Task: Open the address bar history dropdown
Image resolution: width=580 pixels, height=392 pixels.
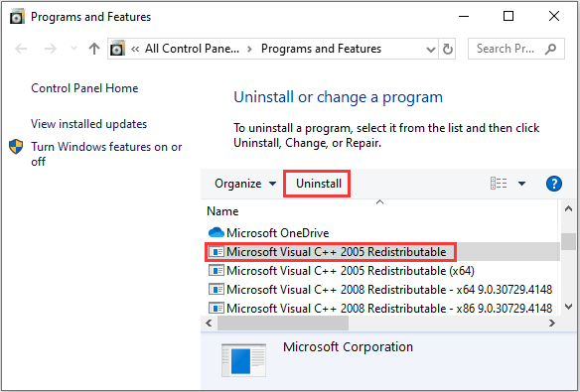Action: 431,50
